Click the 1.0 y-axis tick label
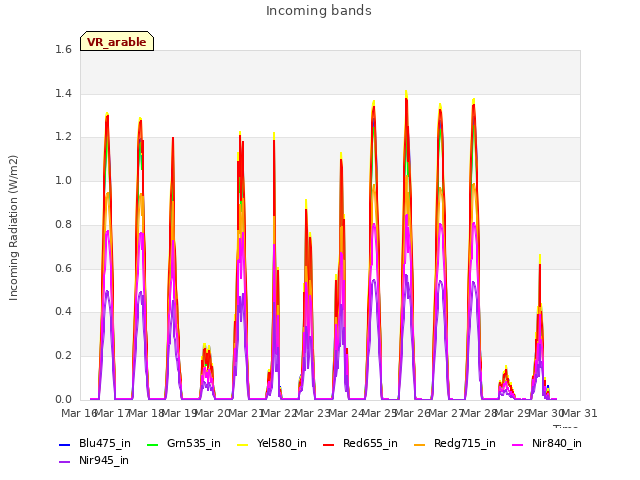Screen dimensions: 640x480 point(63,180)
